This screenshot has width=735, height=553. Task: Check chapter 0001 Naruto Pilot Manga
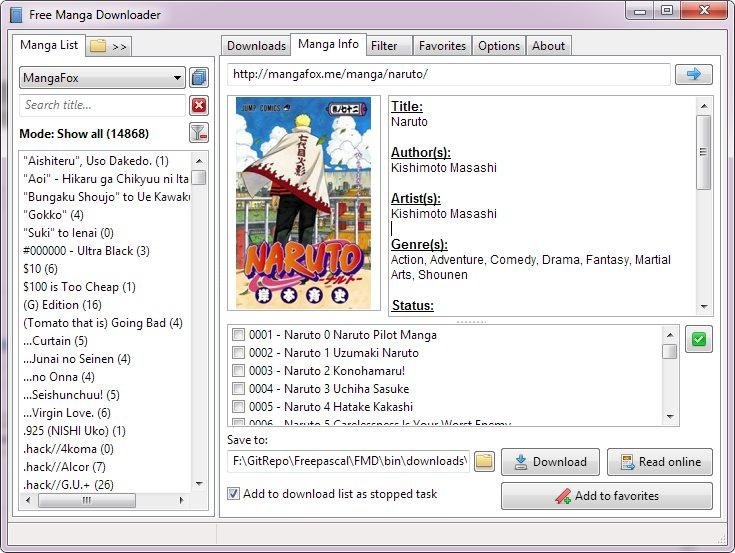(x=238, y=335)
